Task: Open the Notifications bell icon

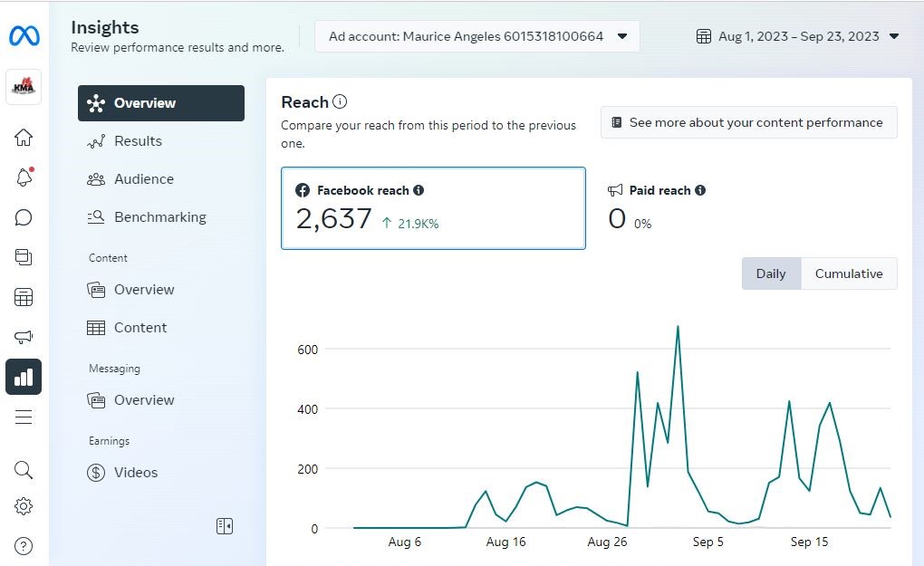Action: (x=24, y=177)
